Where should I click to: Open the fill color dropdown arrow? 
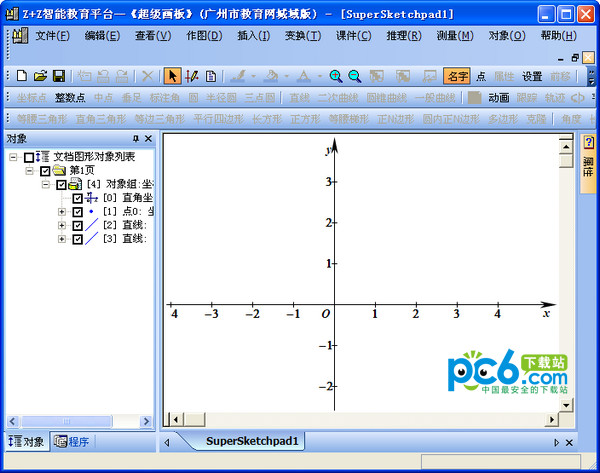coord(287,76)
